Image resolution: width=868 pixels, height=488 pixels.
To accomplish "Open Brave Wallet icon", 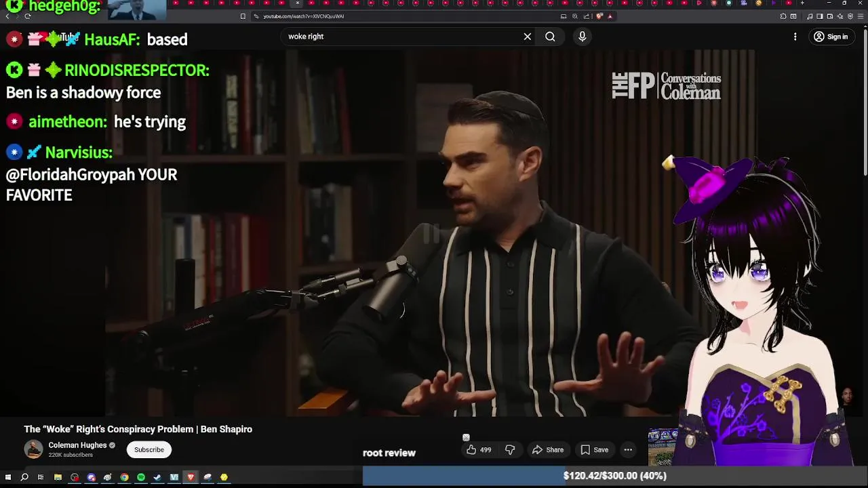I will (x=830, y=16).
